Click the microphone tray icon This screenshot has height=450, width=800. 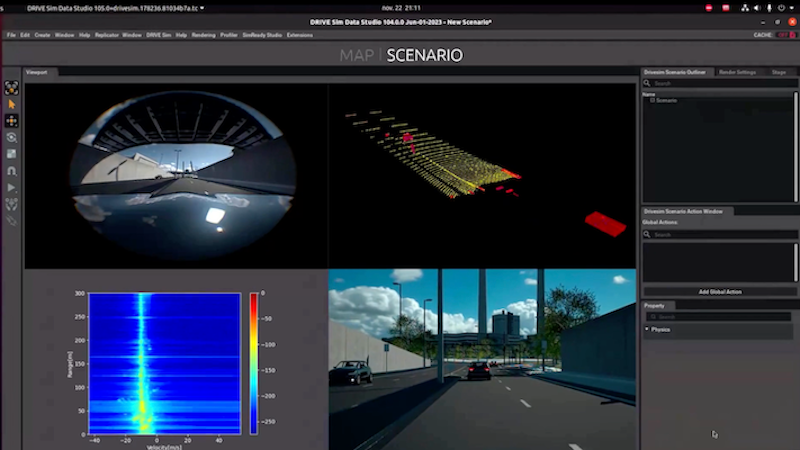(769, 8)
